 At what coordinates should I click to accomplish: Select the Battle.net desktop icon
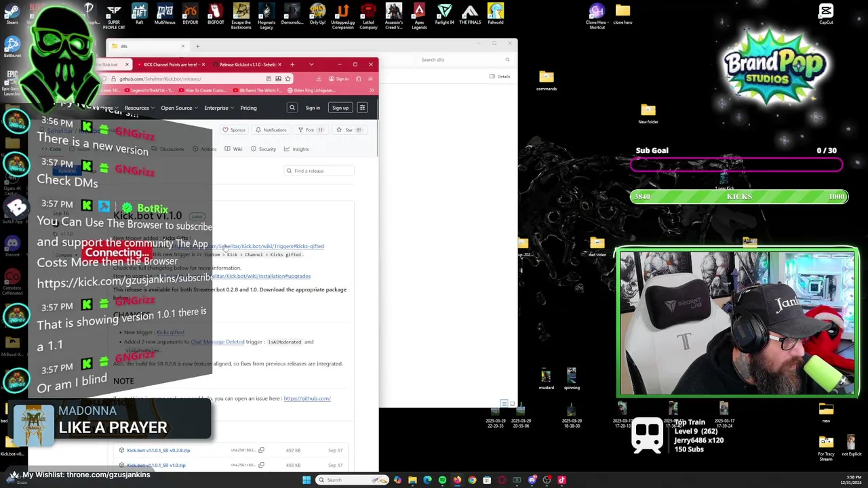tap(12, 46)
